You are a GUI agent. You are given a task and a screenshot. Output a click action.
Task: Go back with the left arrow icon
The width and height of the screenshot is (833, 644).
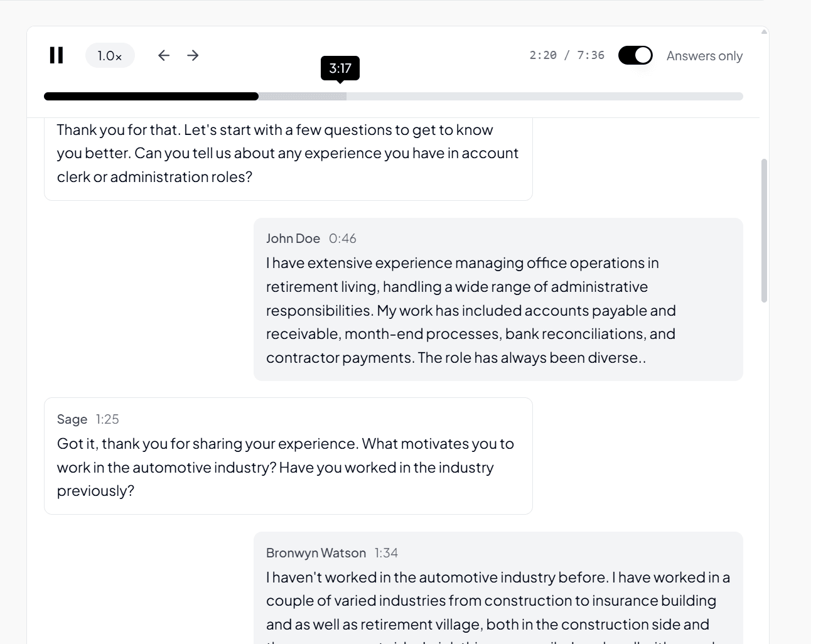point(164,55)
